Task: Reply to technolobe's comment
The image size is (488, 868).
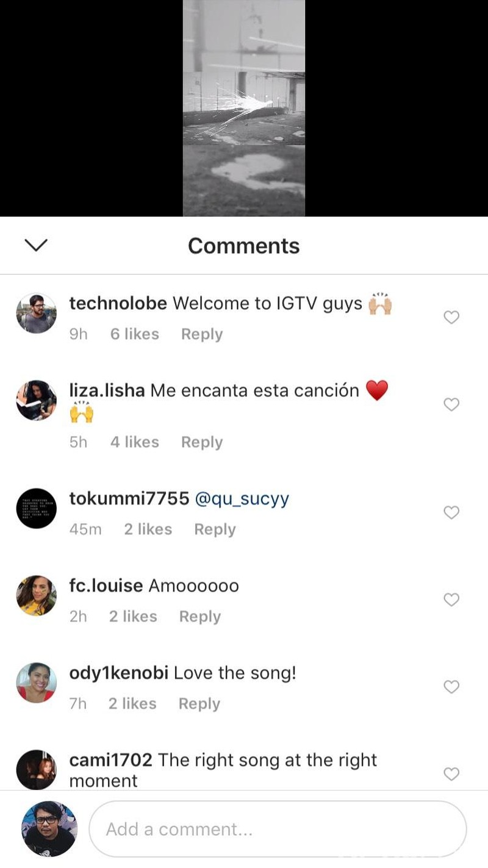Action: [202, 334]
